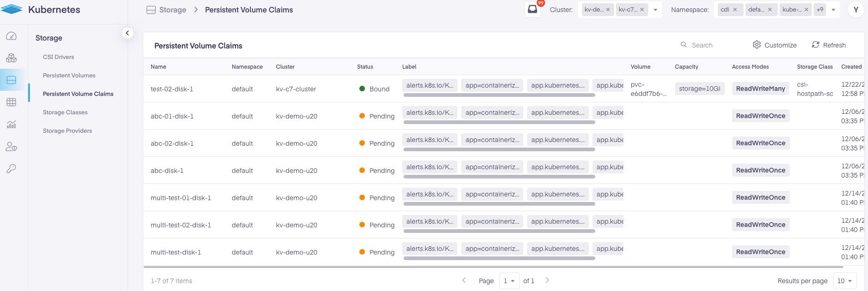
Task: Remove cdi namespace filter chip
Action: click(x=735, y=10)
